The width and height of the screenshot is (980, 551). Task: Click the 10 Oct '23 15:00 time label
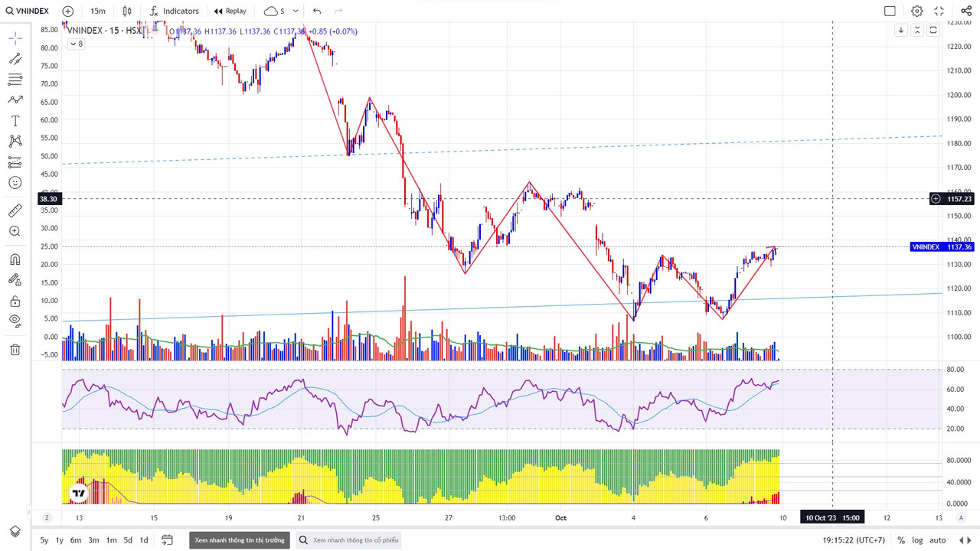(x=832, y=517)
